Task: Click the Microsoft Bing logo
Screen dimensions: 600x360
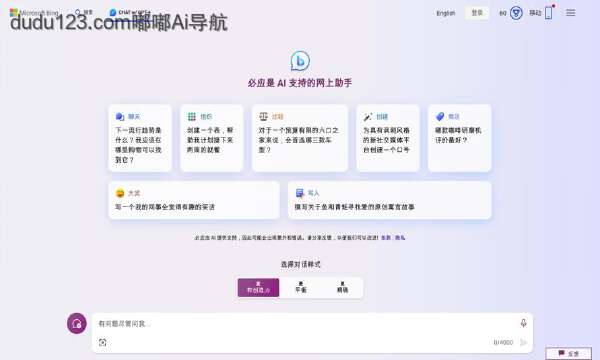Action: 34,13
